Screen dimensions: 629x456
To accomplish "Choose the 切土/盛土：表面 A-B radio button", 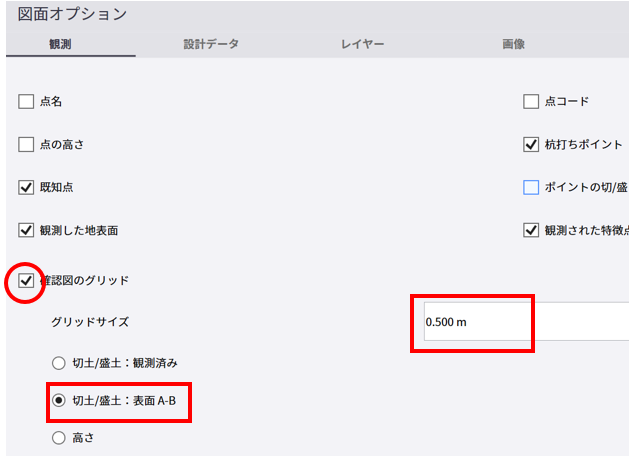I will (x=60, y=400).
